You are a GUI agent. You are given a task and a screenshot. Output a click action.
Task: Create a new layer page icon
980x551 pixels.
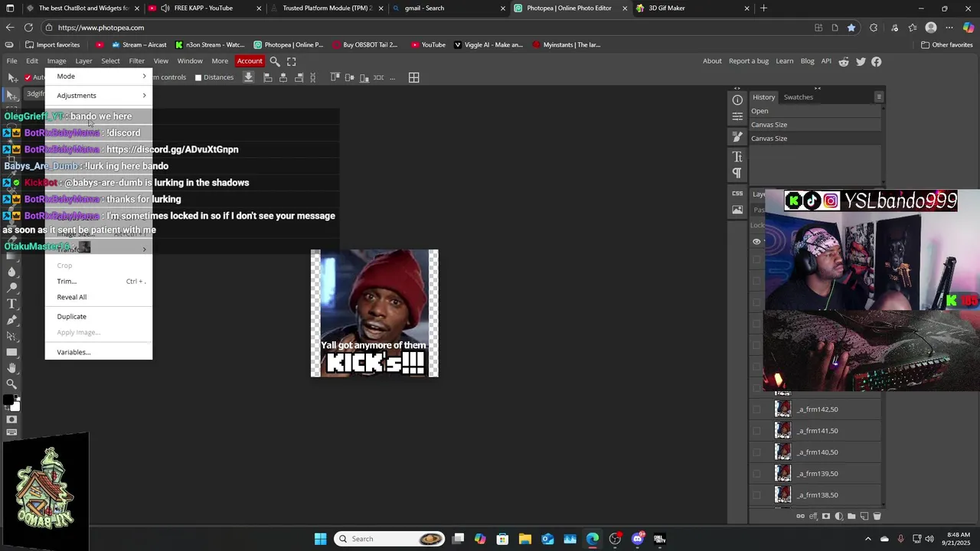[864, 517]
